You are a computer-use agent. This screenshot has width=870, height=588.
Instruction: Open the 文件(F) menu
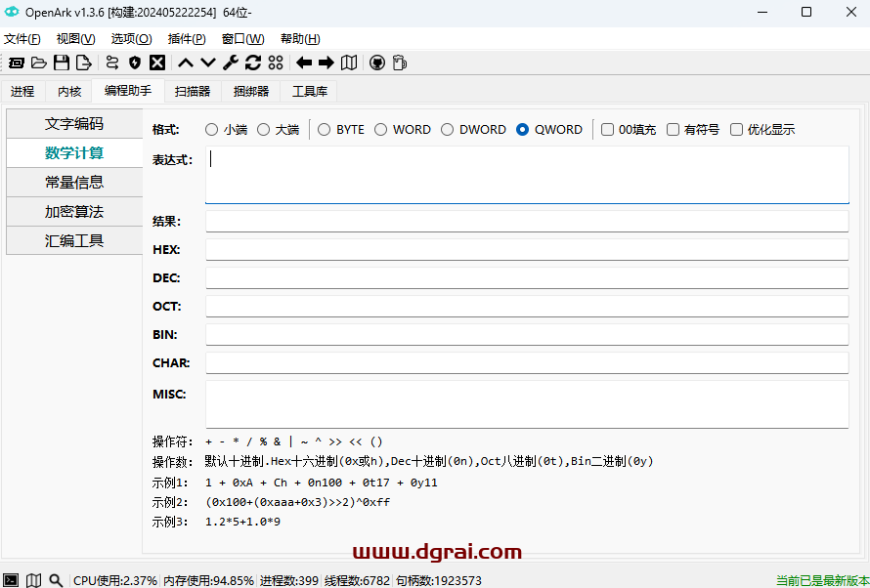pos(22,39)
